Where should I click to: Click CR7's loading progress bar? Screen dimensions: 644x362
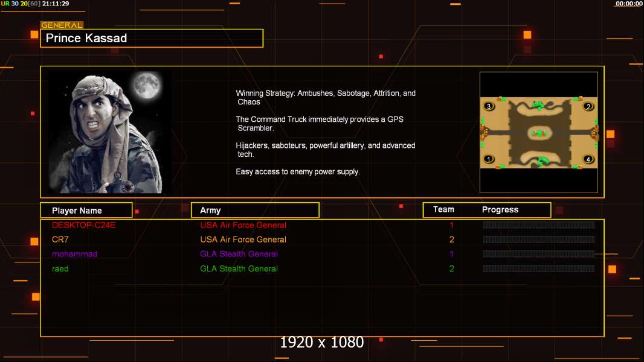[539, 240]
